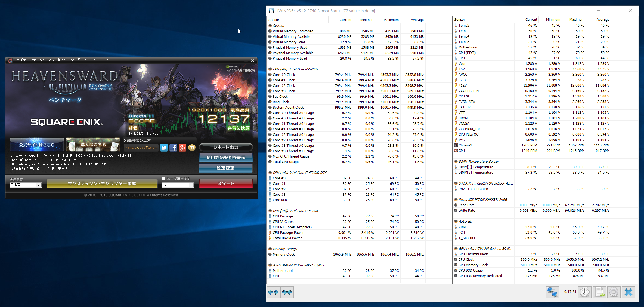Enable loop playback checkbox in benchmark
644x307 pixels.
pyautogui.click(x=164, y=179)
